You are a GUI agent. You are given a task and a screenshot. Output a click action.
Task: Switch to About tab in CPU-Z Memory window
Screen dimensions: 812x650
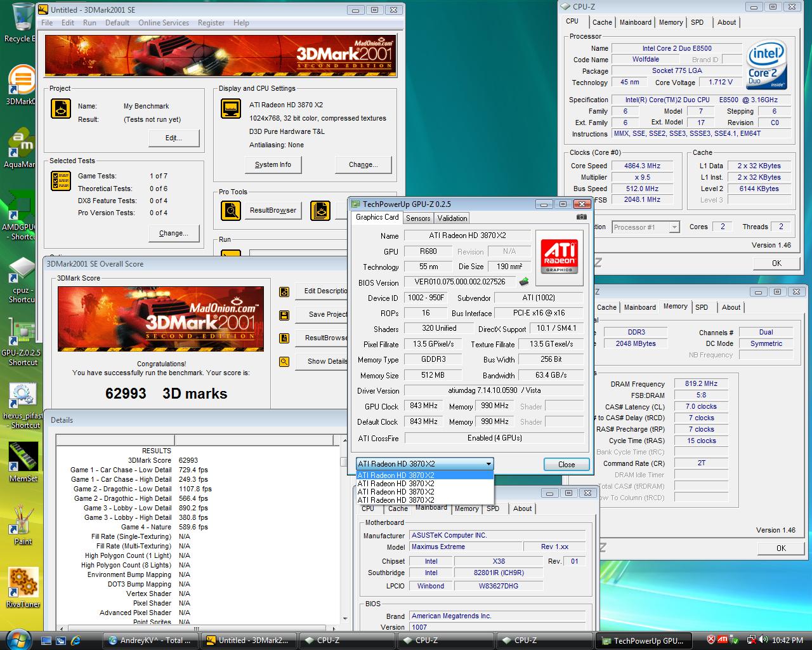(731, 307)
